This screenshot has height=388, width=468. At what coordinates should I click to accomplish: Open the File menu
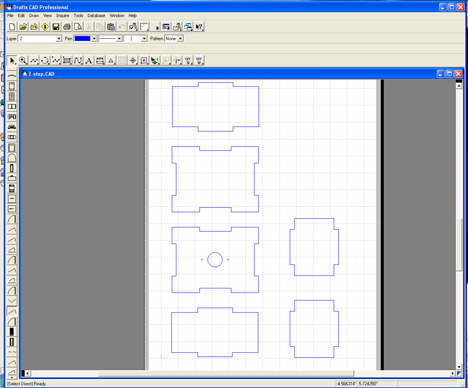[10, 16]
